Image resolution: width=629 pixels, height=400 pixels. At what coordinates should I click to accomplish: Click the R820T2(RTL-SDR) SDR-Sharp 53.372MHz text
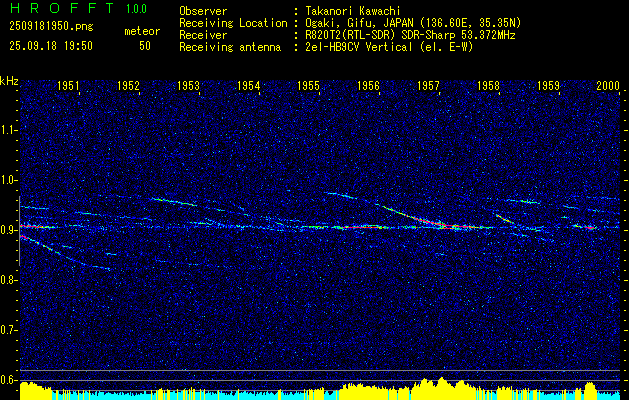(x=410, y=35)
